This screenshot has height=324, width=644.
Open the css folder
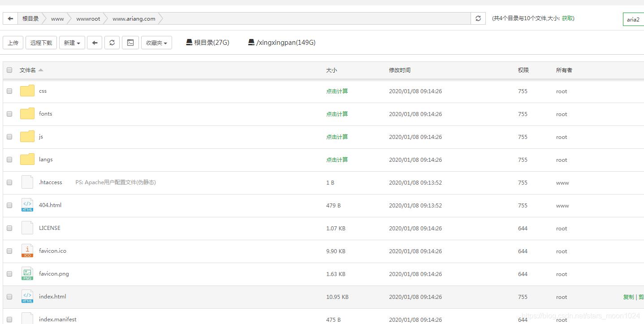click(43, 91)
